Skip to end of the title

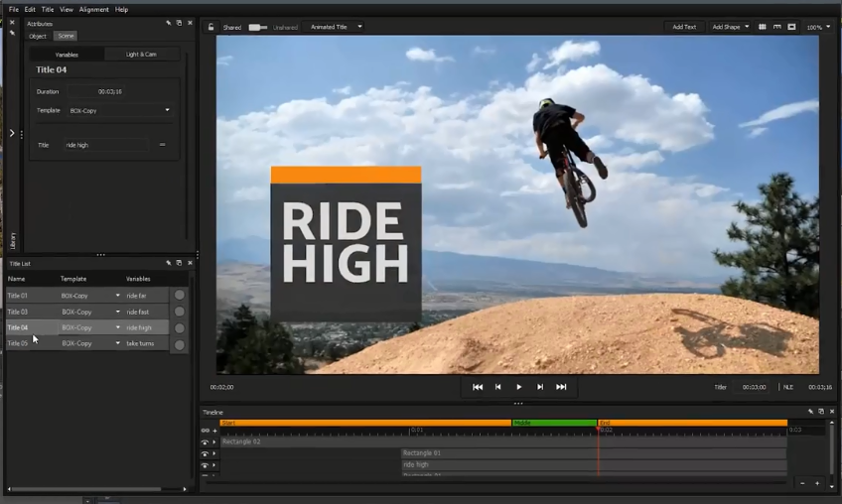click(561, 387)
